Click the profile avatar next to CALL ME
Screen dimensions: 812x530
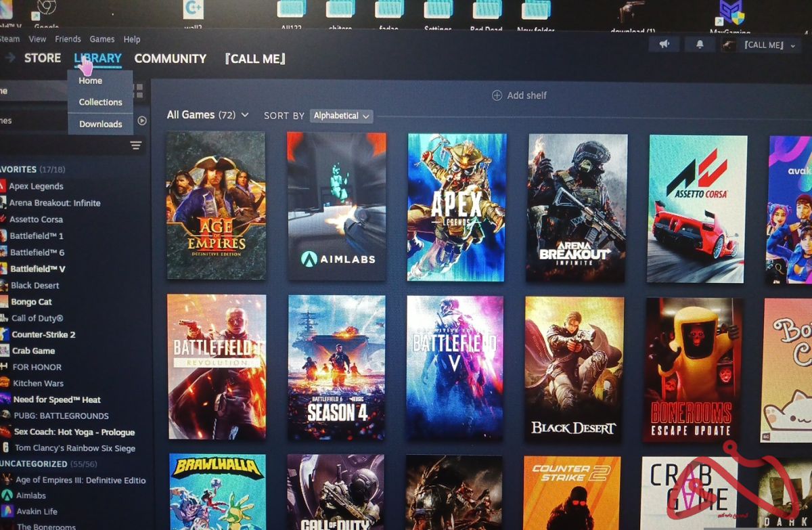[x=729, y=45]
